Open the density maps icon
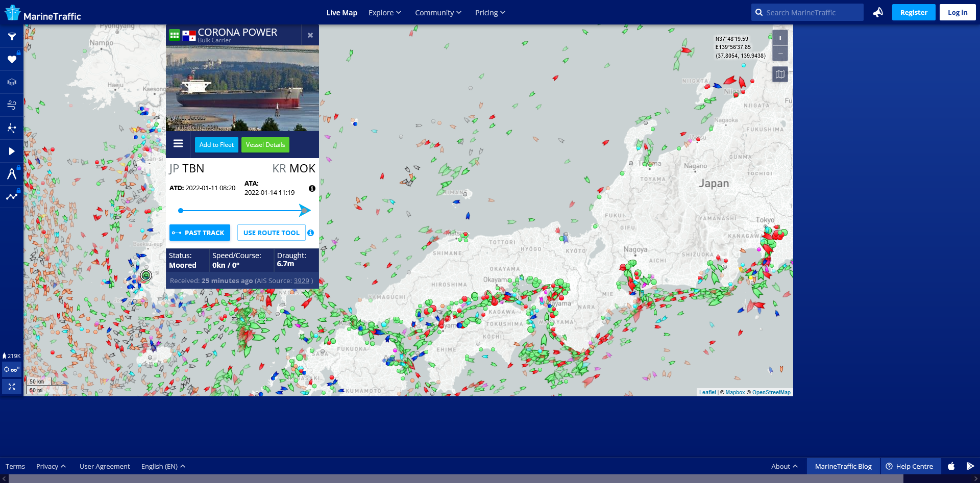980x483 pixels. 12,128
